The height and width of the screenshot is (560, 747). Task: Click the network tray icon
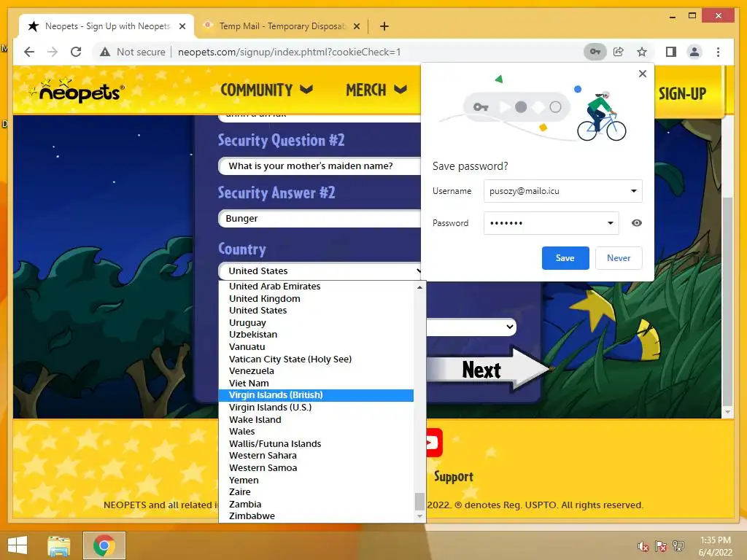click(x=678, y=546)
